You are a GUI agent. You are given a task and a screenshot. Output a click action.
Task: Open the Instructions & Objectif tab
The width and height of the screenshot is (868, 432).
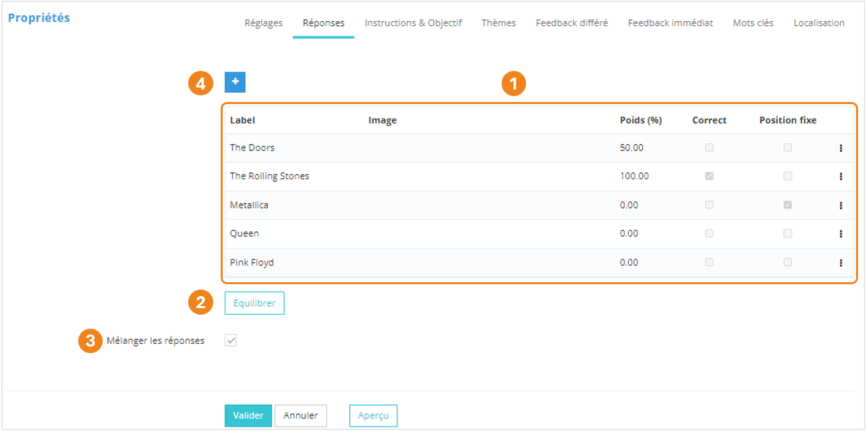click(x=413, y=23)
